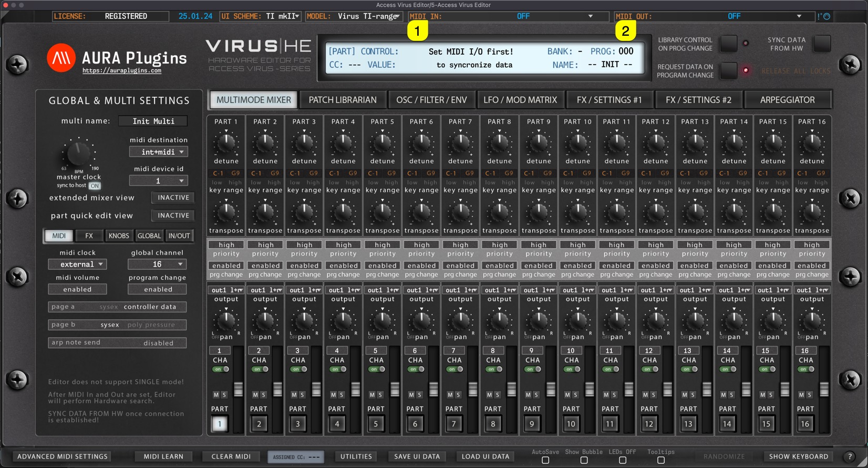Solo Part 3 with its S button

click(302, 394)
